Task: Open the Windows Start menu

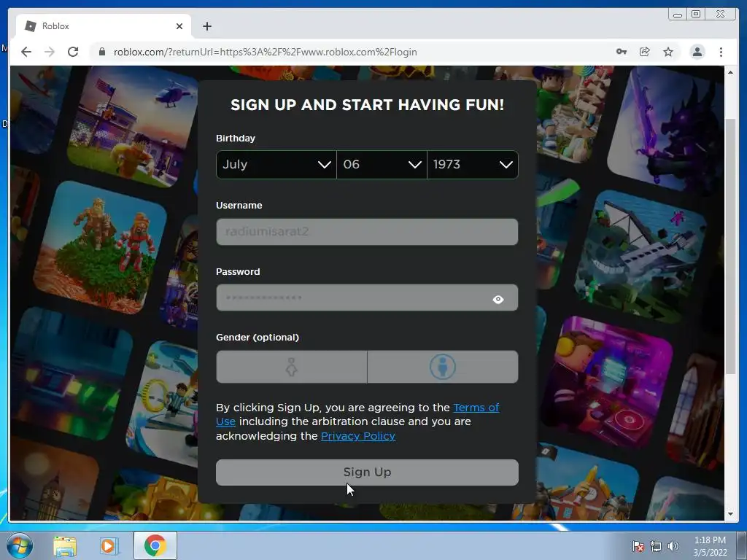Action: tap(20, 545)
